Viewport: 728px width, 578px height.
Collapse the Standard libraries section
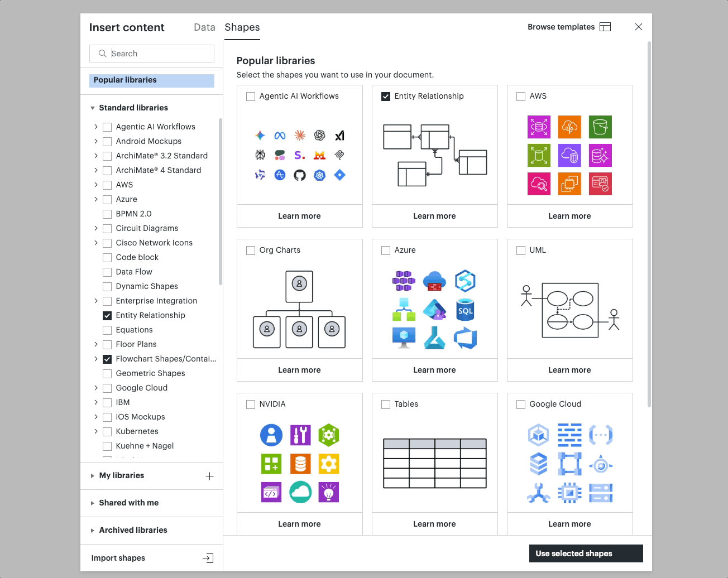93,108
